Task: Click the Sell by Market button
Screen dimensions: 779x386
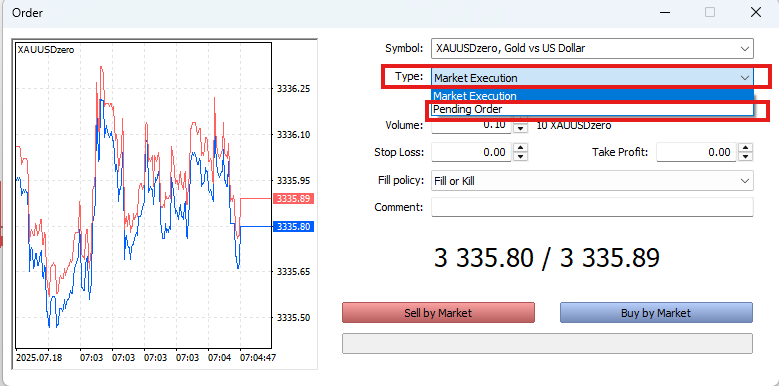Action: (438, 313)
